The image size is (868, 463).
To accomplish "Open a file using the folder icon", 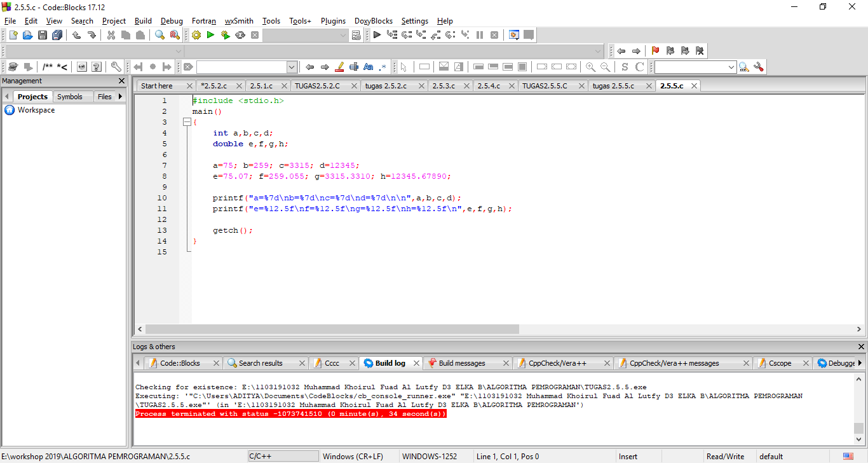I will [x=27, y=35].
